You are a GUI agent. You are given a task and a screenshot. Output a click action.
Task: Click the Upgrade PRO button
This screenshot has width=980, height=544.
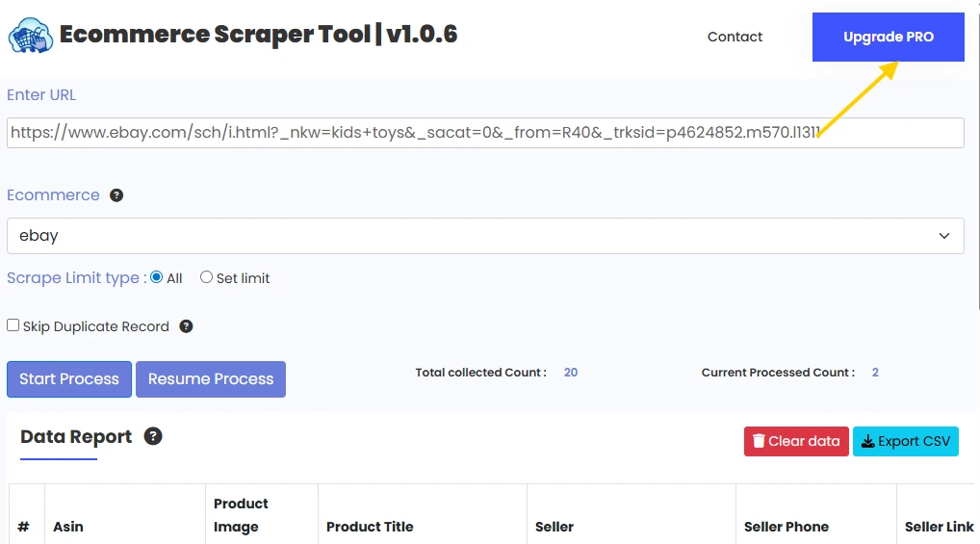[x=889, y=37]
